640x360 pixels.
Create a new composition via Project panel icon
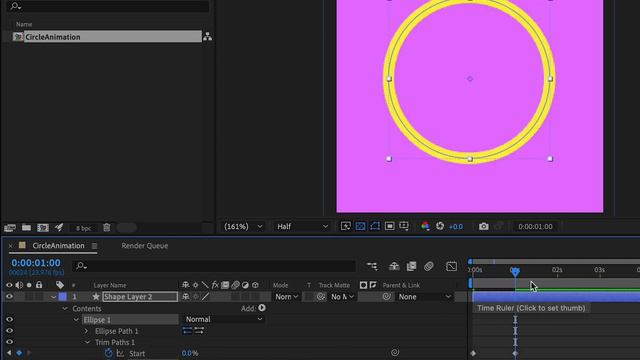coord(43,228)
